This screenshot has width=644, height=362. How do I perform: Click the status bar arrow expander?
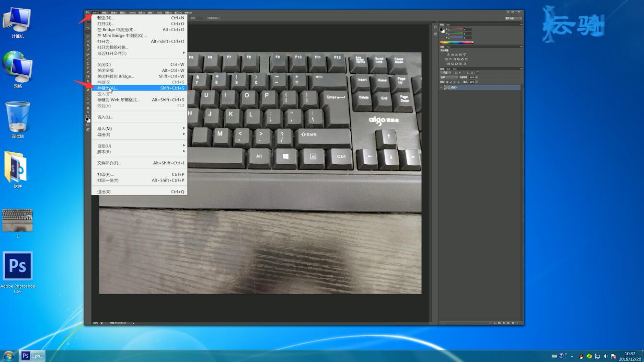click(x=133, y=323)
